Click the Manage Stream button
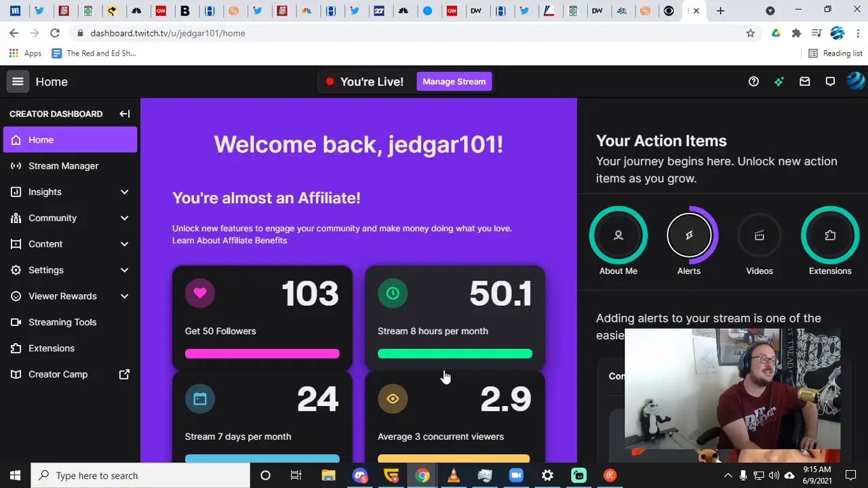This screenshot has height=488, width=868. pos(454,81)
